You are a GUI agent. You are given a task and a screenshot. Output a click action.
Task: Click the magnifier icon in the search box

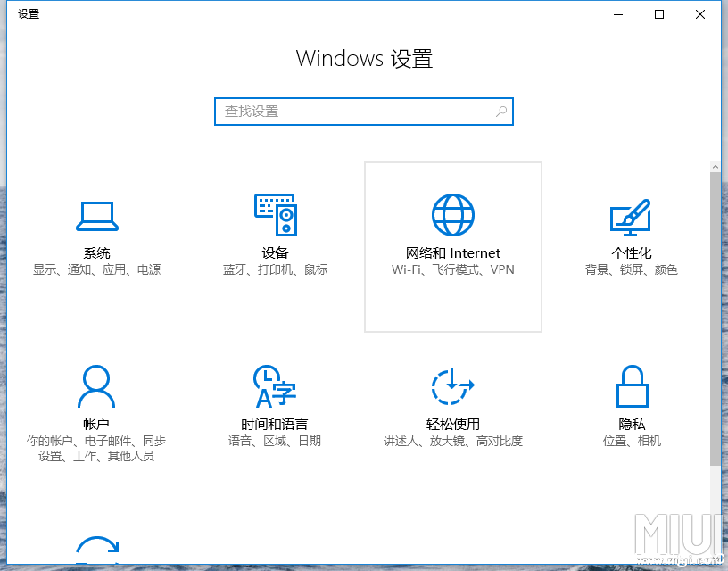coord(500,111)
